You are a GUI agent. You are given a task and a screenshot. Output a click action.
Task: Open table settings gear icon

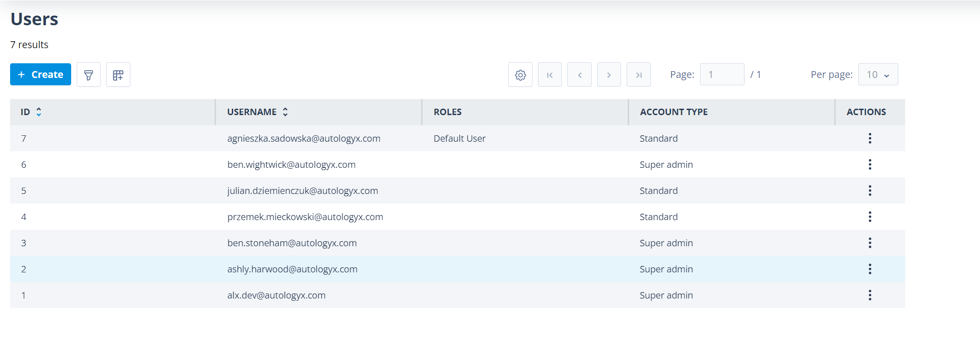[520, 75]
